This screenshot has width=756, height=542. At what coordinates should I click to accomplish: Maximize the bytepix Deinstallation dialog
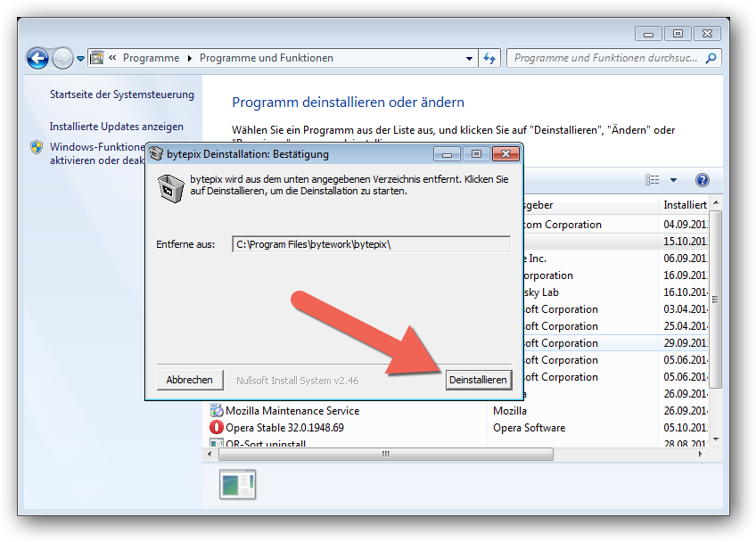[x=476, y=154]
